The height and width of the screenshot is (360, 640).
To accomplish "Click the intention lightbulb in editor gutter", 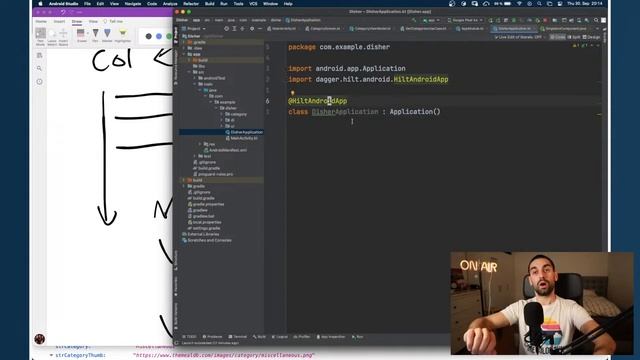I will [x=292, y=93].
